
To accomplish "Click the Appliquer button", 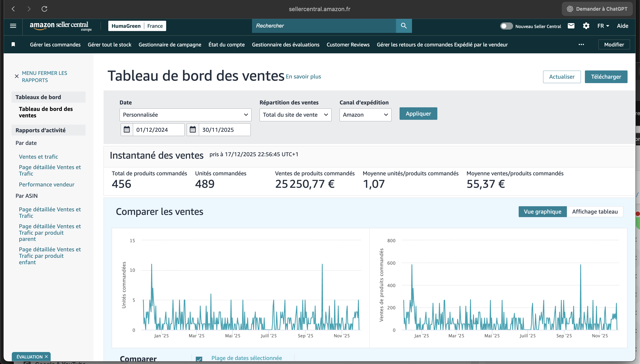I will (x=418, y=114).
